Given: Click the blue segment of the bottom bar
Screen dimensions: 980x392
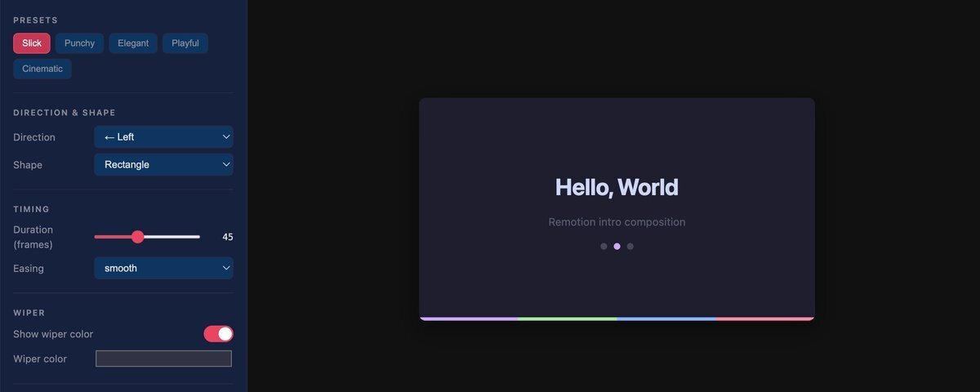Looking at the screenshot, I should [666, 318].
